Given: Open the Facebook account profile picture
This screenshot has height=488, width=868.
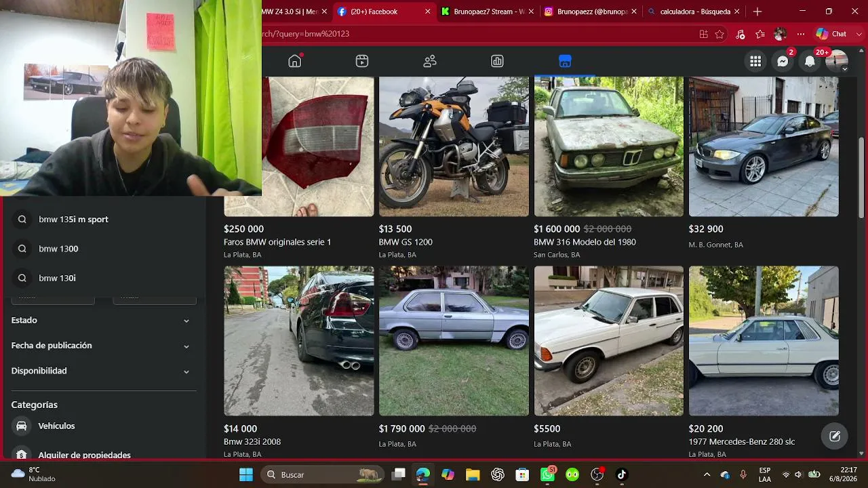Looking at the screenshot, I should (837, 61).
